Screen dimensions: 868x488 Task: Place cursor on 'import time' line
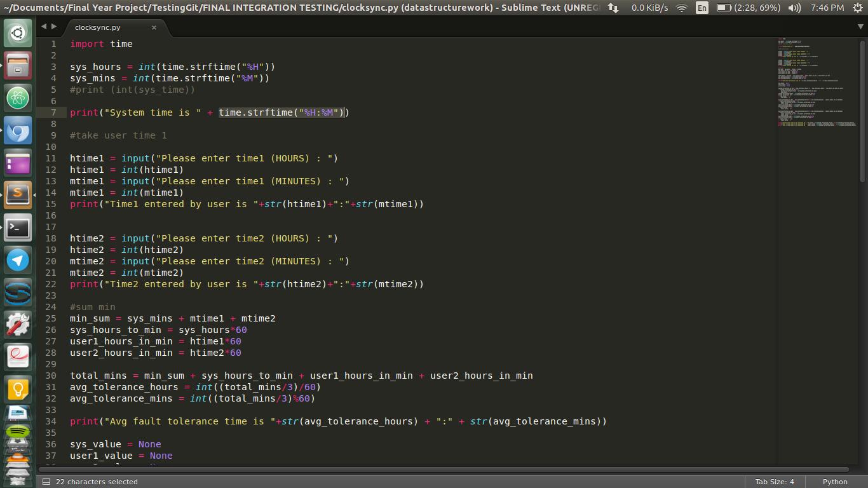tap(101, 44)
